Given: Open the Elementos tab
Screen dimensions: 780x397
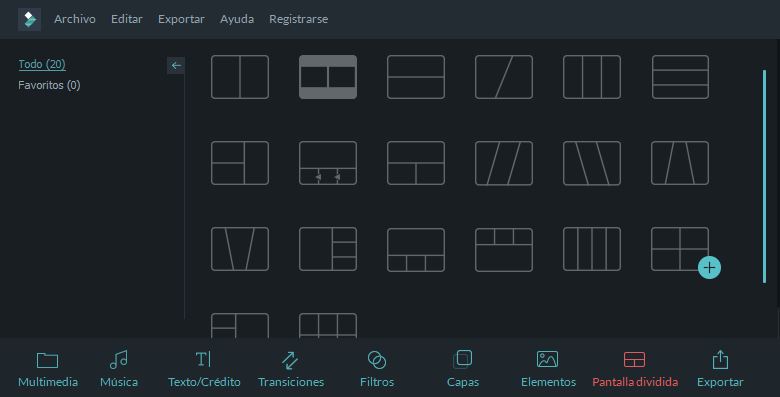Looking at the screenshot, I should click(548, 369).
